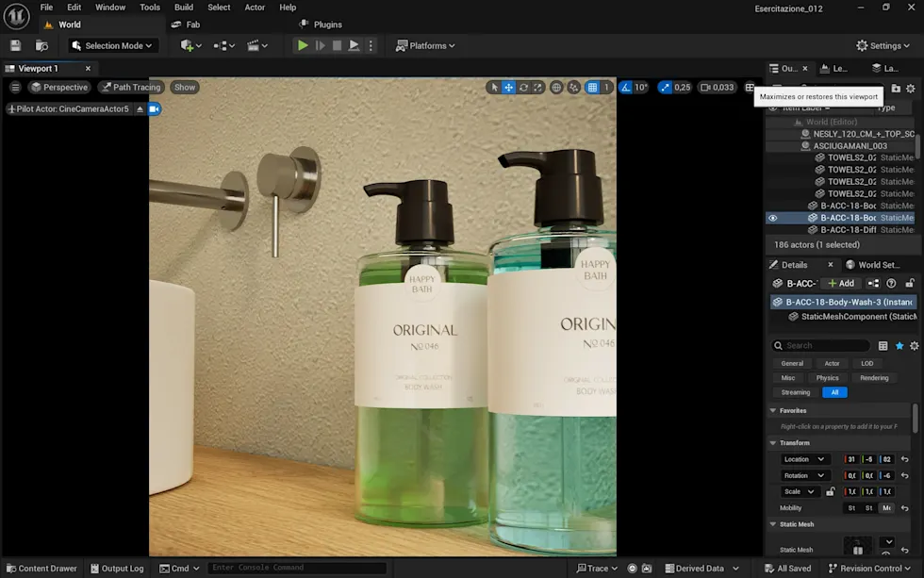Open the play options three-dot menu
The width and height of the screenshot is (924, 578).
coord(371,45)
